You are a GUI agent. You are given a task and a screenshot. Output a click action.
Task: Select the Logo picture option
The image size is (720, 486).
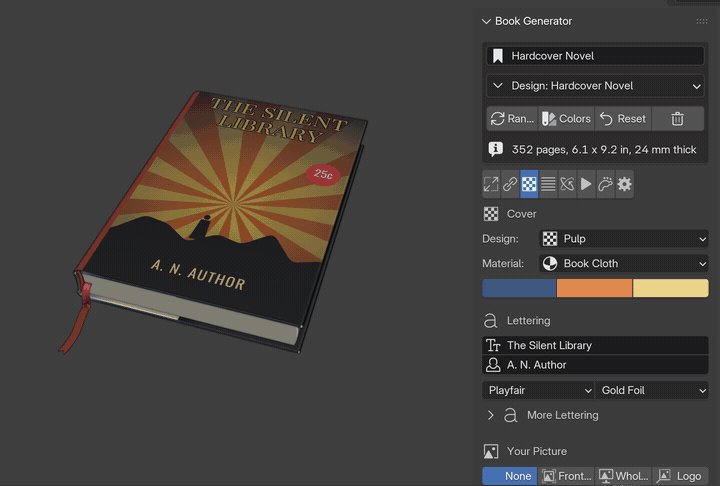click(x=680, y=476)
